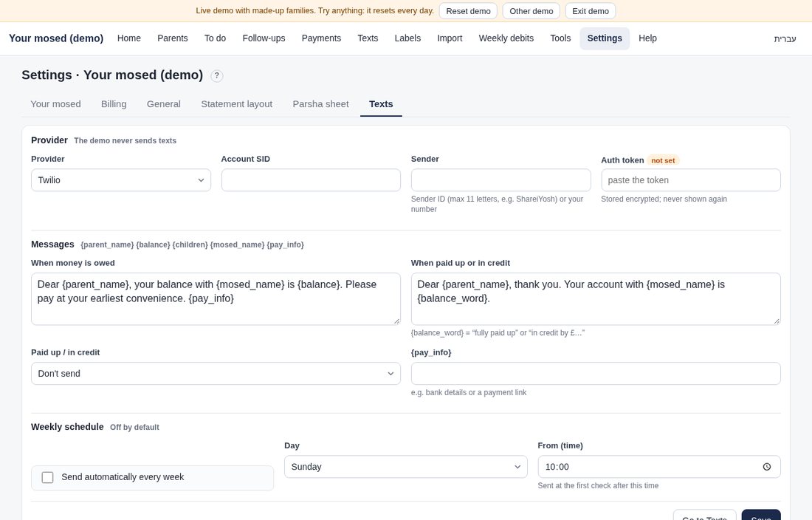Click into the Sender input field
Image resolution: width=812 pixels, height=520 pixels.
click(500, 180)
